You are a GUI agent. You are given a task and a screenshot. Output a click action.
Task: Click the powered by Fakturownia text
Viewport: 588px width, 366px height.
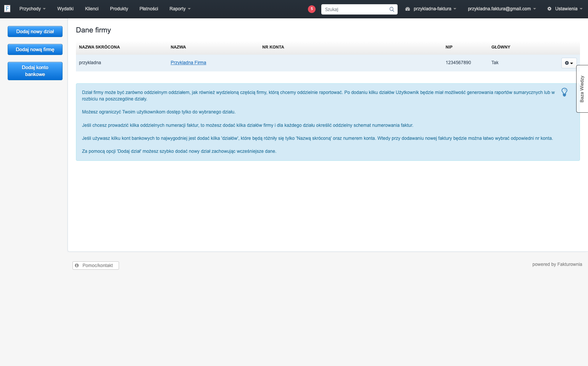coord(557,264)
